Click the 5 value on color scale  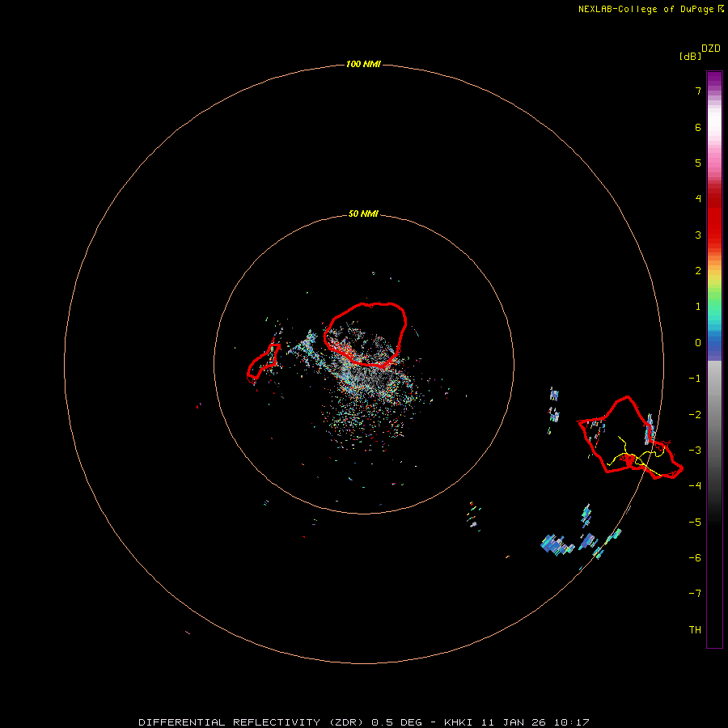click(698, 163)
